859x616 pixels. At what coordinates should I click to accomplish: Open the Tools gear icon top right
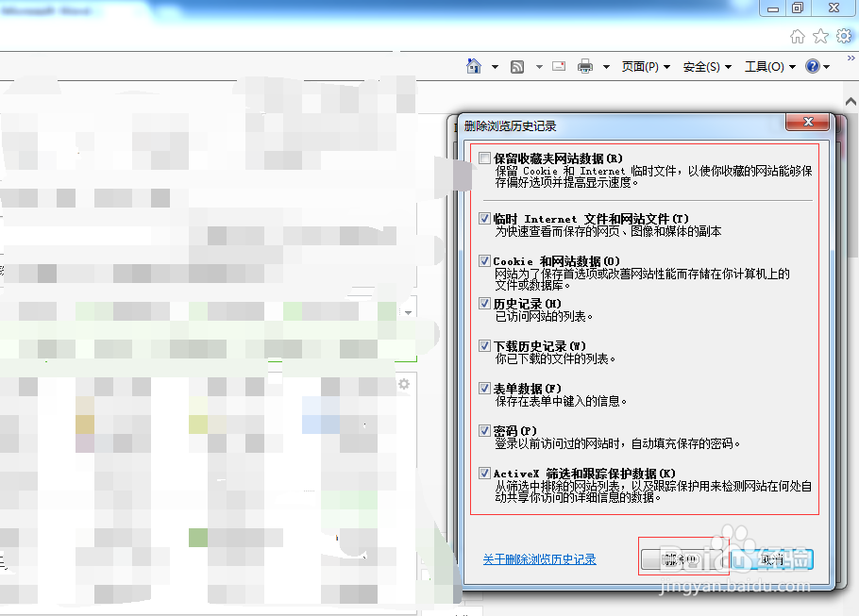pyautogui.click(x=844, y=36)
